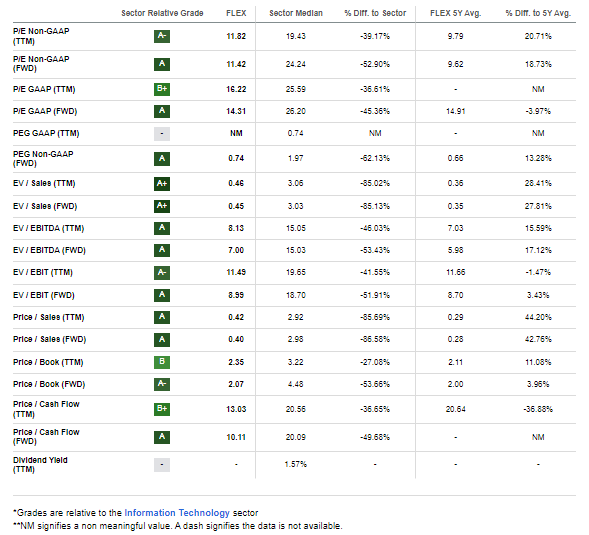Screen dimensions: 589x535
Task: Click the PEG Non-GAAP (FWD) row label
Action: [43, 159]
